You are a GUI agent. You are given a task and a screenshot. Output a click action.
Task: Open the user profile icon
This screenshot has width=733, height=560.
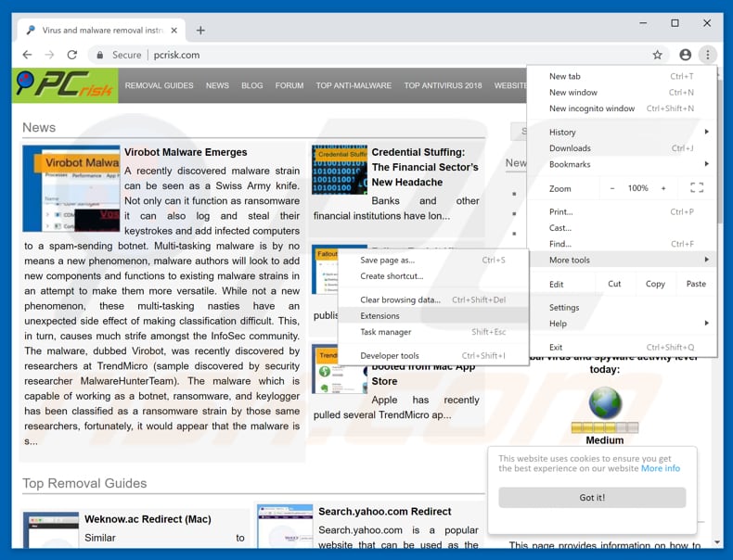(685, 55)
